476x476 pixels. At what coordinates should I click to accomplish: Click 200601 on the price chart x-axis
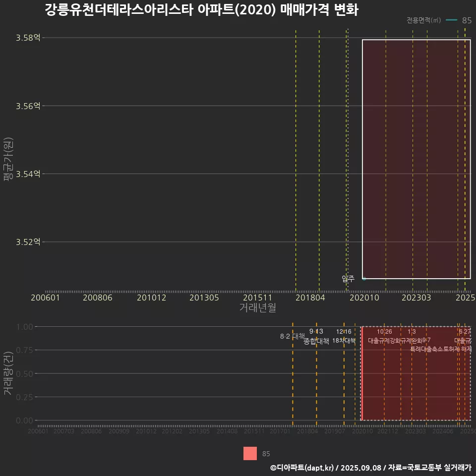[x=45, y=297]
